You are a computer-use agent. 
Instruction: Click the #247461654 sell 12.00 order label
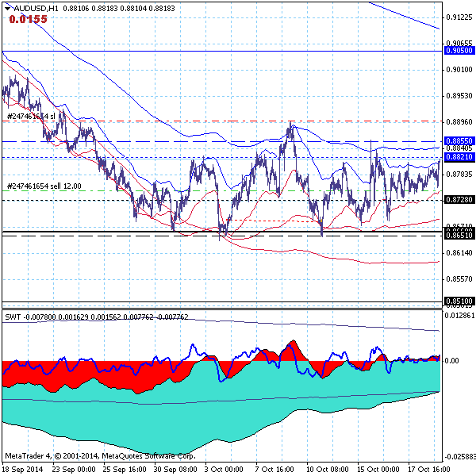coord(44,186)
